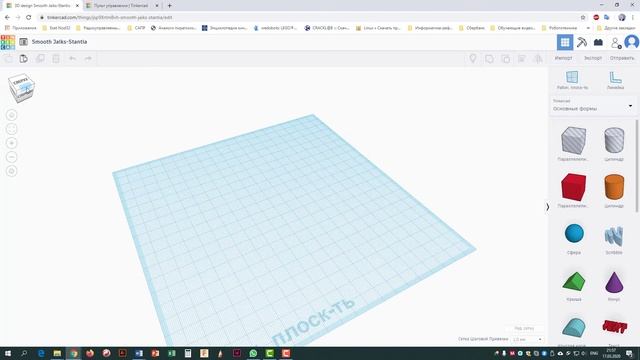
Task: Open a new browser tab
Action: [169, 6]
